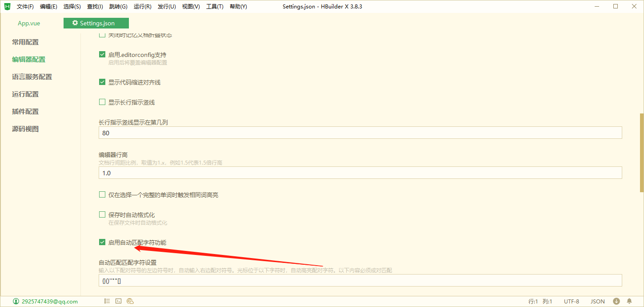Viewport: 644px width, 307px height.
Task: Click the network proxy icon in status bar
Action: (130, 301)
